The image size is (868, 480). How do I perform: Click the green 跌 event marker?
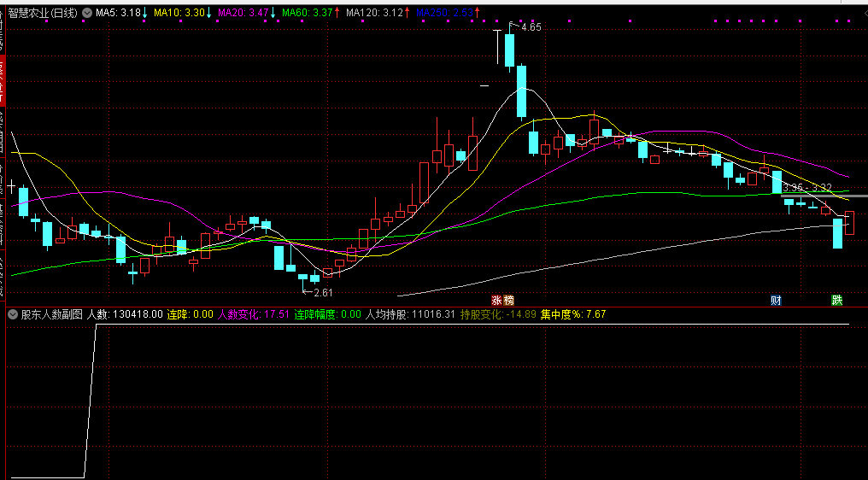point(837,301)
